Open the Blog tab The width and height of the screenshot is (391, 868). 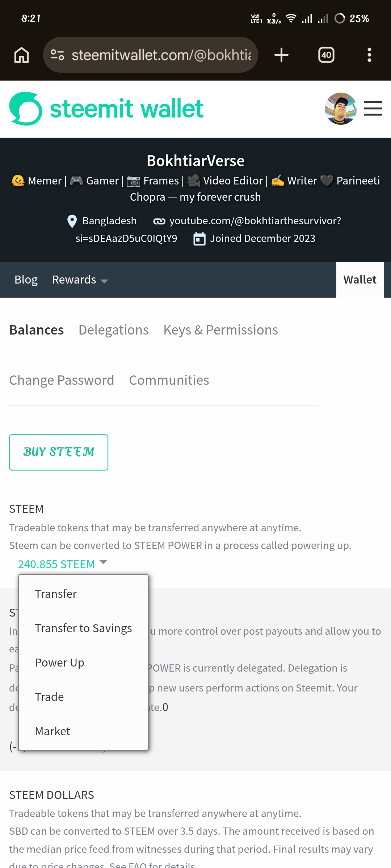[26, 280]
